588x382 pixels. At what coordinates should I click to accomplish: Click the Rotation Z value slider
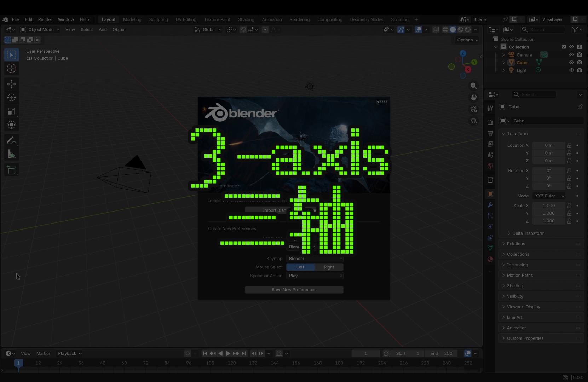point(549,186)
